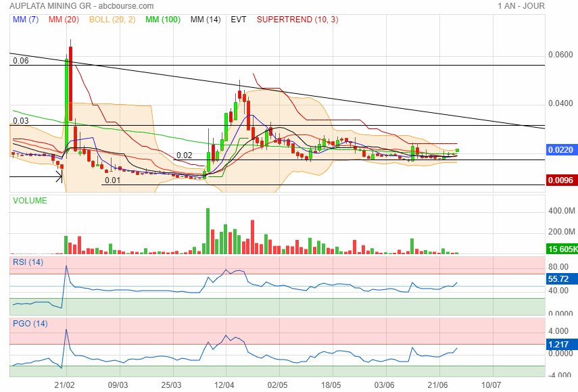Image resolution: width=578 pixels, height=392 pixels.
Task: Click the 15 605K volume value tag
Action: 561,249
